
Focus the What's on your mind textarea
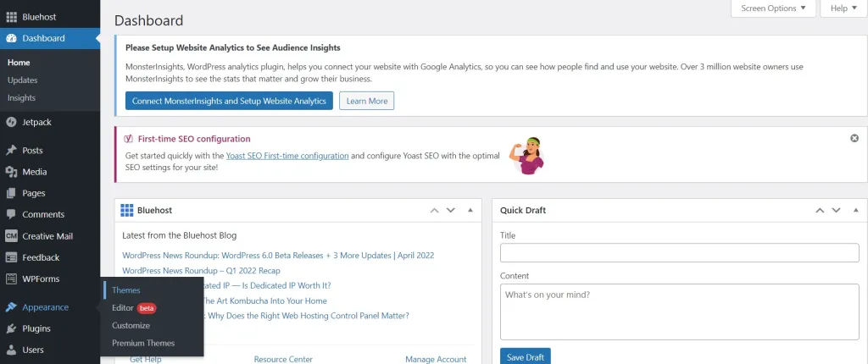coord(679,312)
